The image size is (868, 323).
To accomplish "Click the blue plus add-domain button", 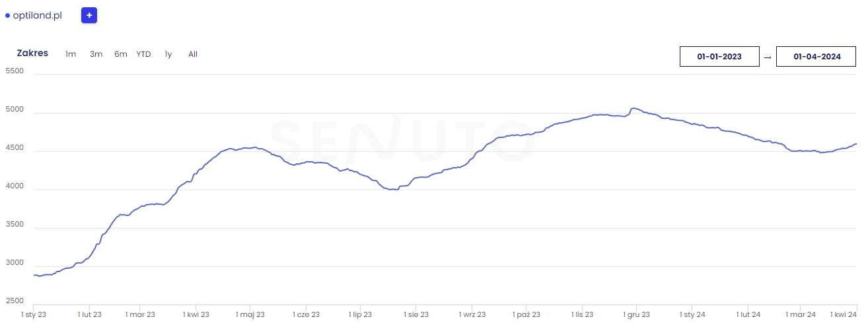I will (89, 15).
